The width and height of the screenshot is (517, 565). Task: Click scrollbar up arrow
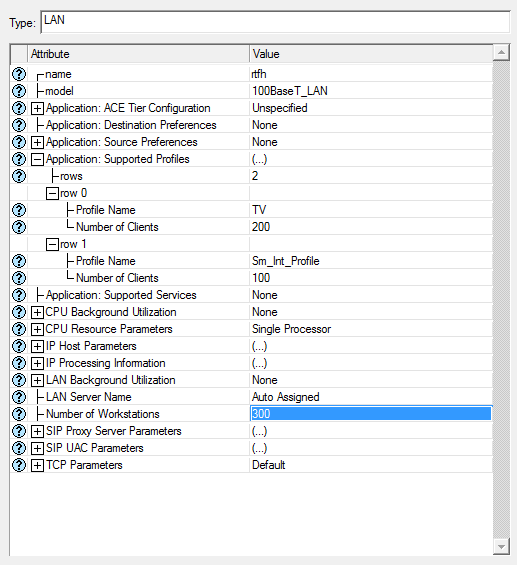click(x=501, y=53)
